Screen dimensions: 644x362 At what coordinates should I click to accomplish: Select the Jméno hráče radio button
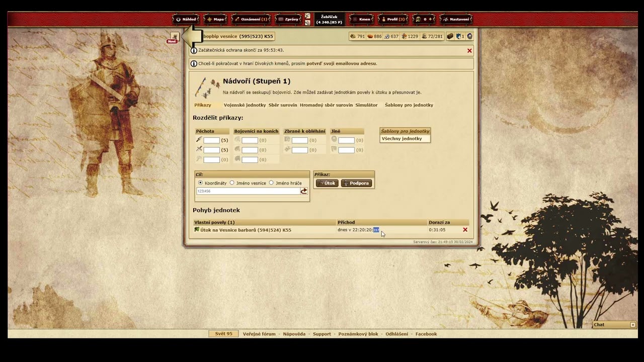click(x=271, y=183)
